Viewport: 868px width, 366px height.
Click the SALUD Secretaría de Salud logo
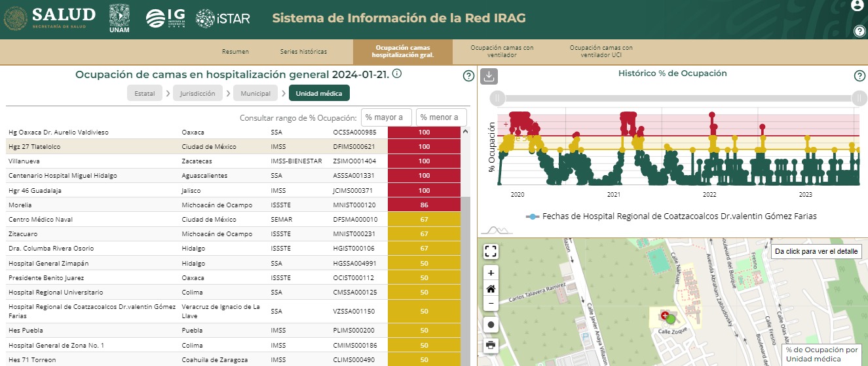tap(50, 18)
